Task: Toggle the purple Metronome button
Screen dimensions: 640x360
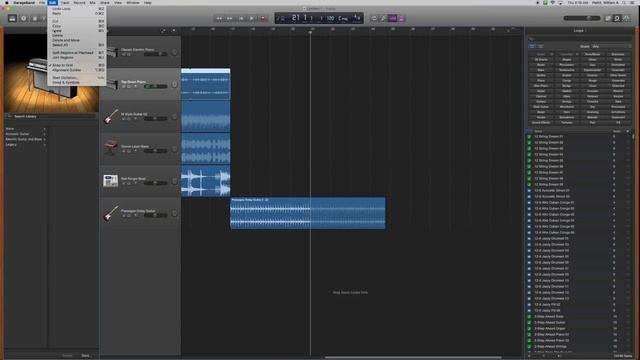Action: coord(401,18)
